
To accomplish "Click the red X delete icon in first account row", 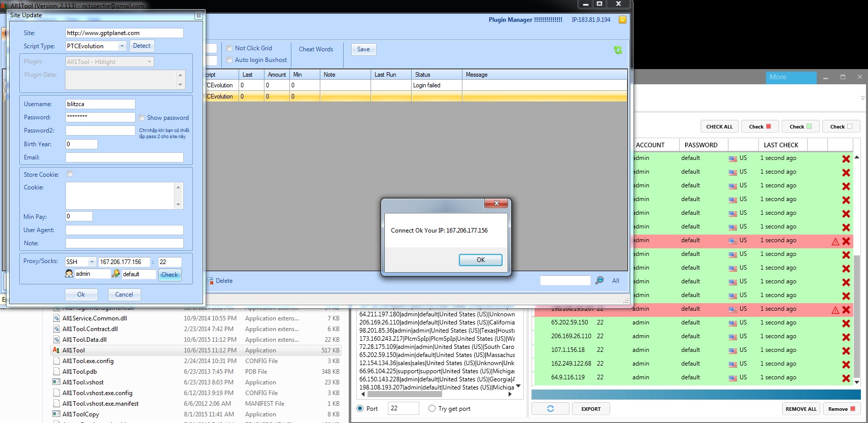I will [846, 159].
